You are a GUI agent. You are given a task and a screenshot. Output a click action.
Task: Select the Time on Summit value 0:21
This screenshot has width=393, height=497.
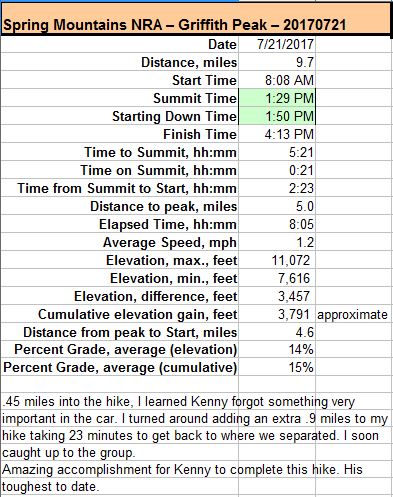[x=277, y=170]
